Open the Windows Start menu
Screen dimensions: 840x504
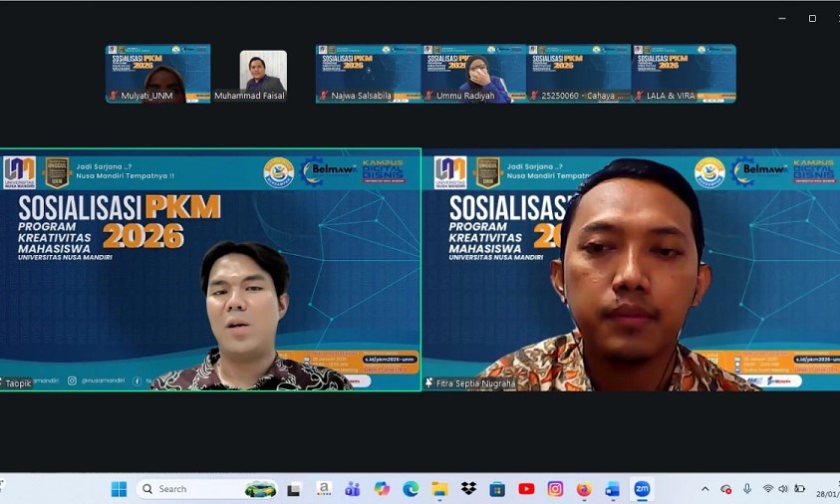coord(119,489)
